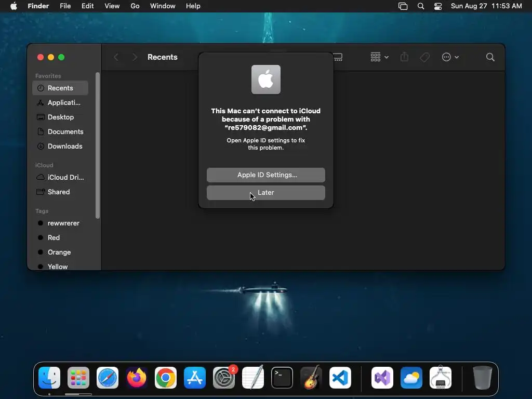Open the Help menu

[x=193, y=6]
